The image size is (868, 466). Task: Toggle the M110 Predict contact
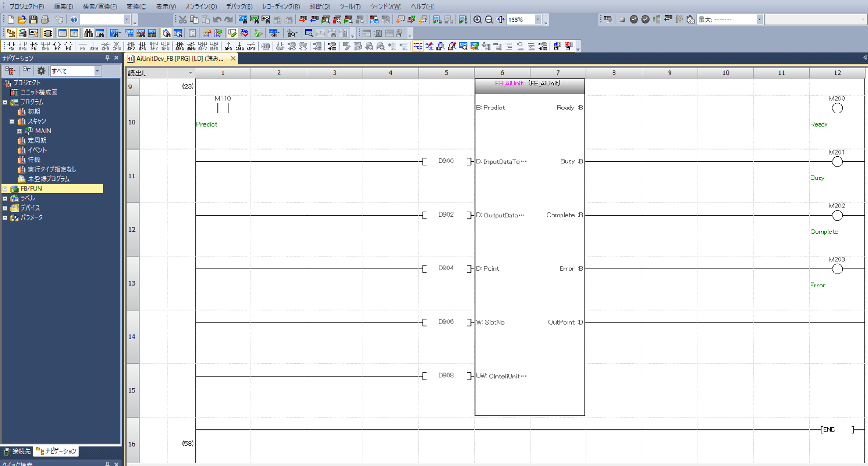tap(223, 108)
